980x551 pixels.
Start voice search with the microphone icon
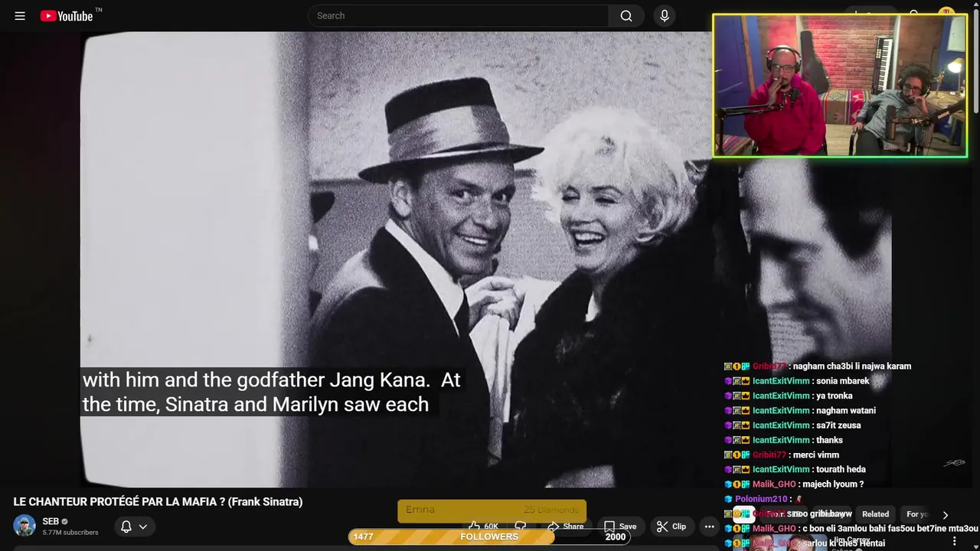(x=664, y=16)
